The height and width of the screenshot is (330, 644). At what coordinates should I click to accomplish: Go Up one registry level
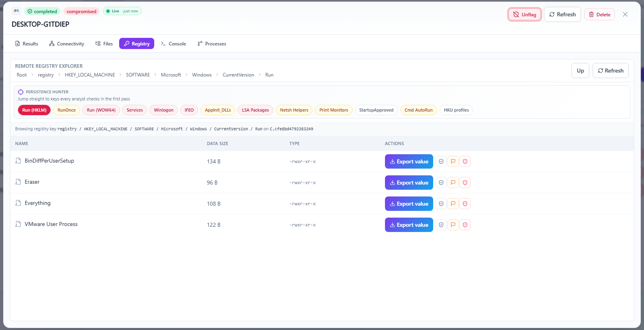coord(580,71)
